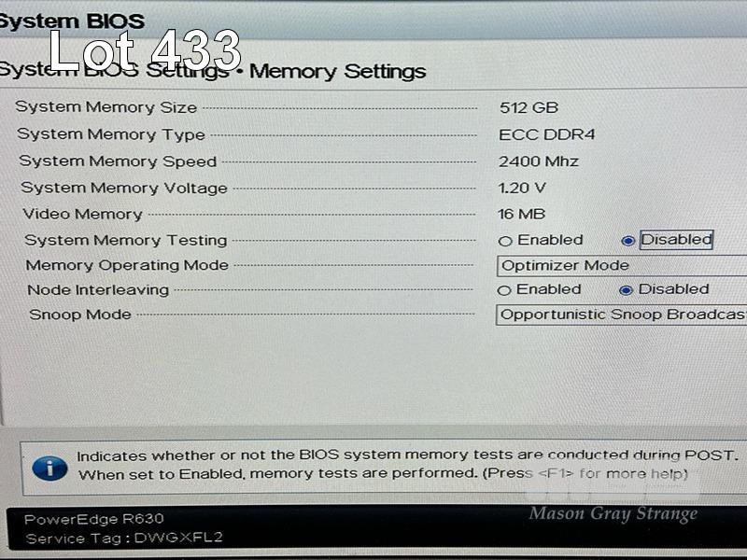The image size is (747, 560).
Task: Select the System Memory Type row
Action: (305, 134)
